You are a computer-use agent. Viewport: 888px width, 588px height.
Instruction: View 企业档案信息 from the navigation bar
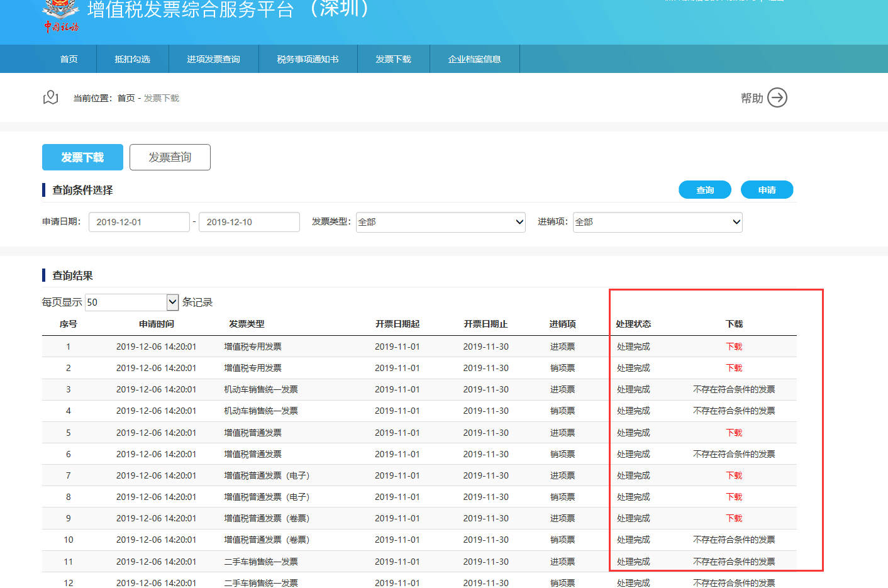pyautogui.click(x=474, y=58)
